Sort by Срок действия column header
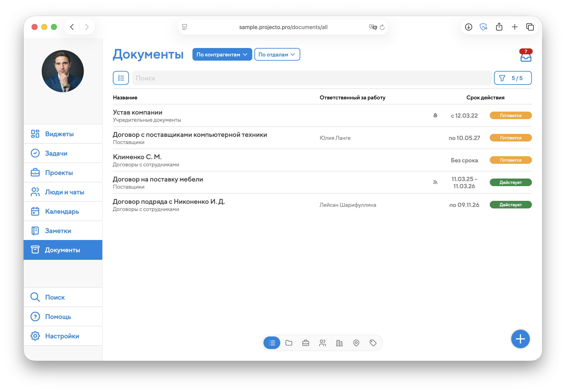The height and width of the screenshot is (392, 566). [485, 97]
